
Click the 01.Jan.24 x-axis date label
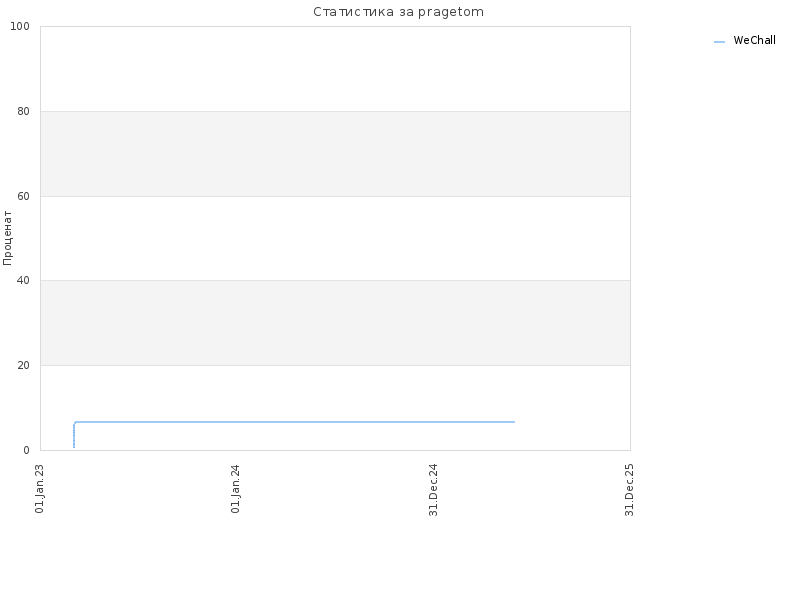coord(236,488)
